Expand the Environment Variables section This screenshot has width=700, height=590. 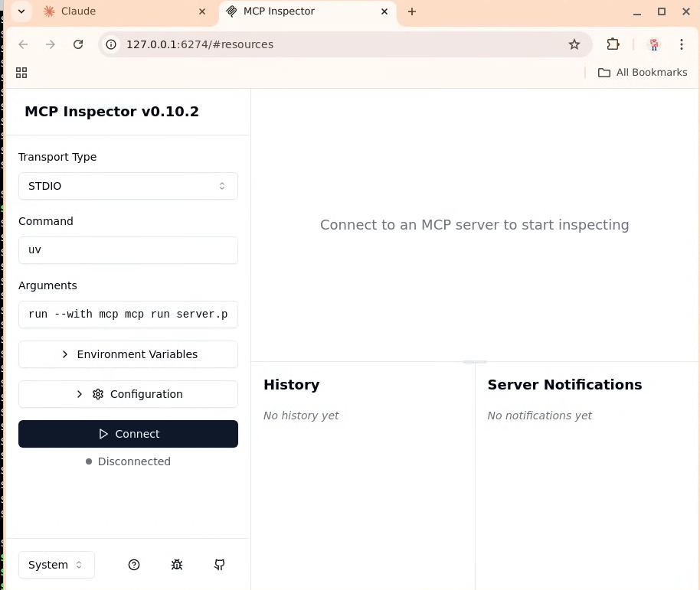pyautogui.click(x=128, y=354)
